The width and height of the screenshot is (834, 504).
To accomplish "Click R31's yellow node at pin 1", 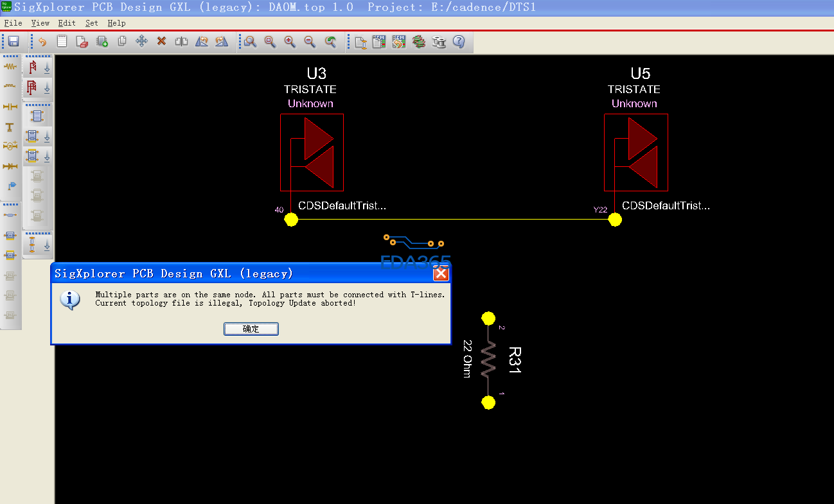I will [488, 402].
